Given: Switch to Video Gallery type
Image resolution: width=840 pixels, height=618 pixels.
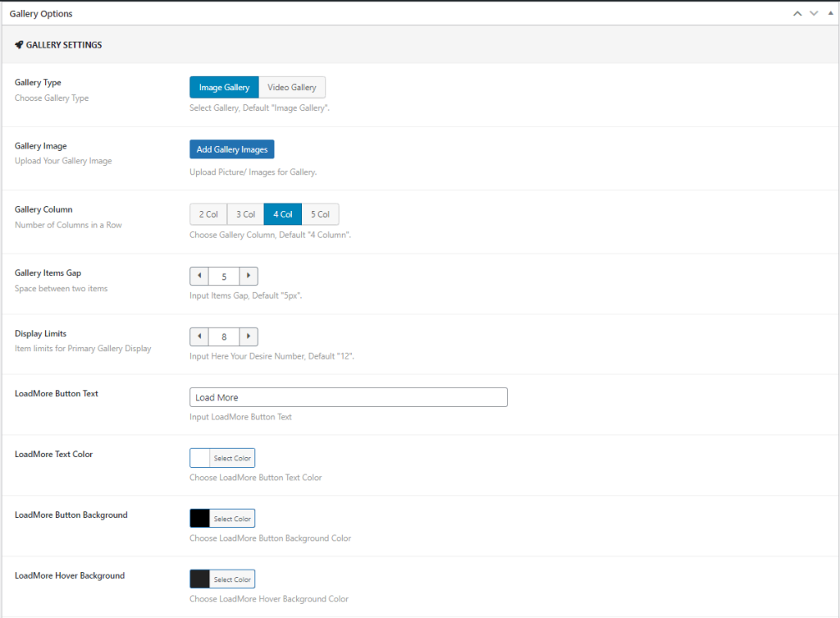Looking at the screenshot, I should 292,88.
